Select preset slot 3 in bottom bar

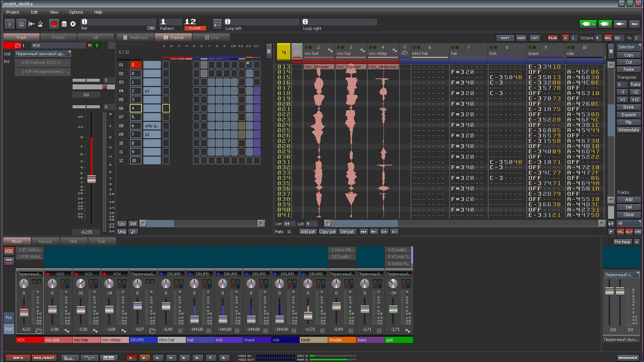pyautogui.click(x=158, y=358)
